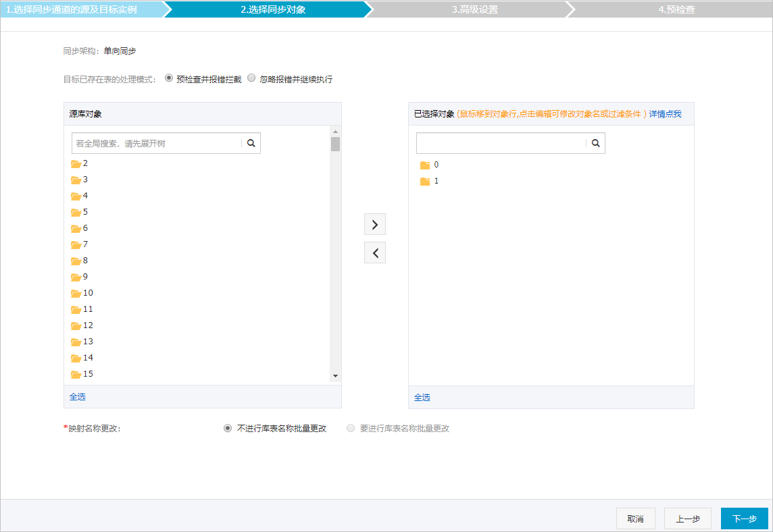Screen dimensions: 773x532
Task: Open the 详情点我 link
Action: point(665,114)
